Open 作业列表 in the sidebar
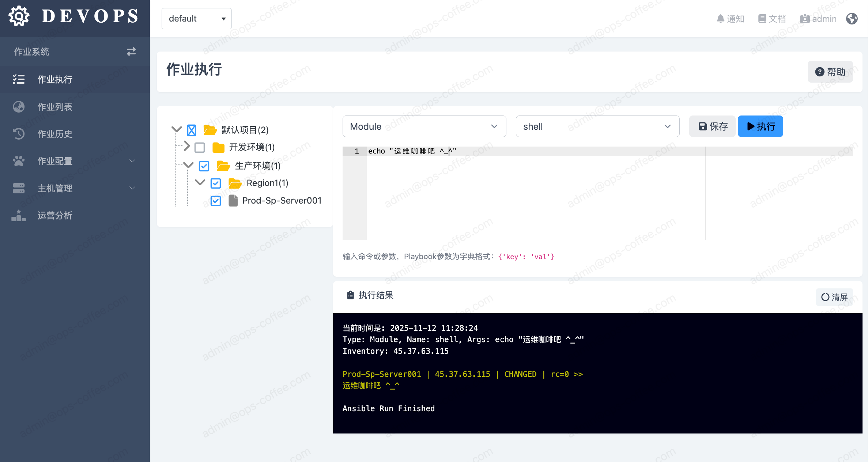Image resolution: width=868 pixels, height=462 pixels. click(55, 107)
